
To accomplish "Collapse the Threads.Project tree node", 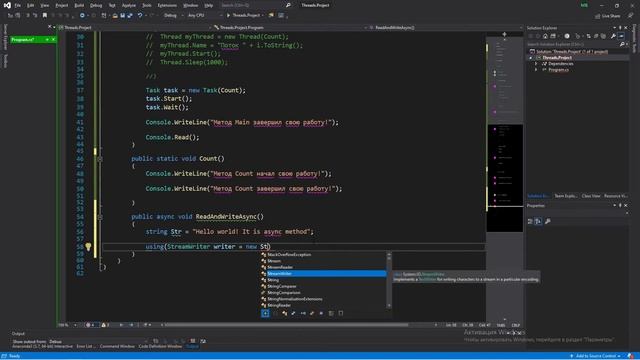I will click(x=531, y=58).
